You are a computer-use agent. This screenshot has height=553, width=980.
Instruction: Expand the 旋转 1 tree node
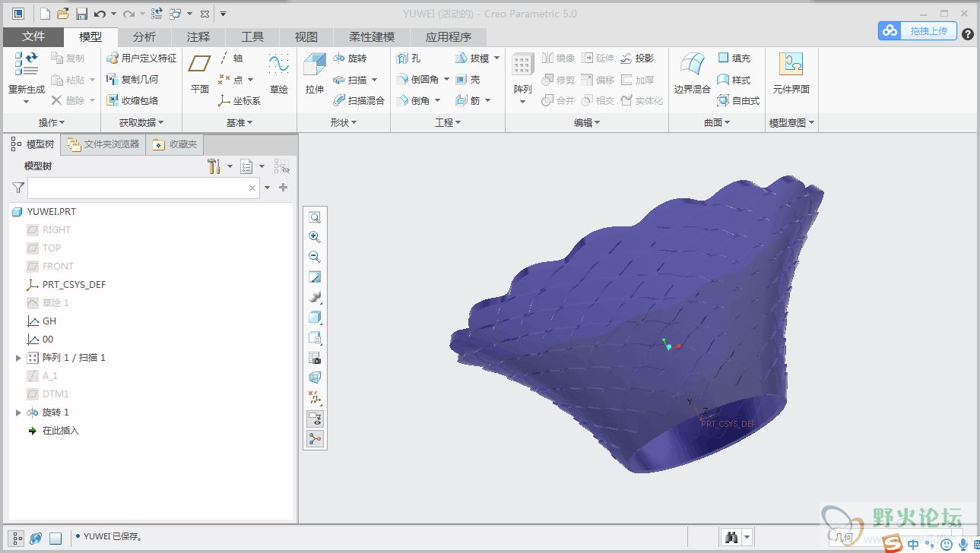pos(19,412)
